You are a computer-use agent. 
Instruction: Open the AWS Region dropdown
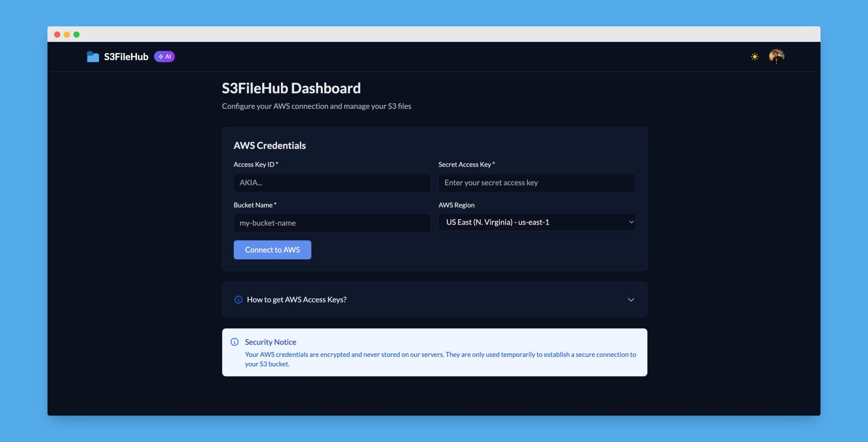coord(537,222)
